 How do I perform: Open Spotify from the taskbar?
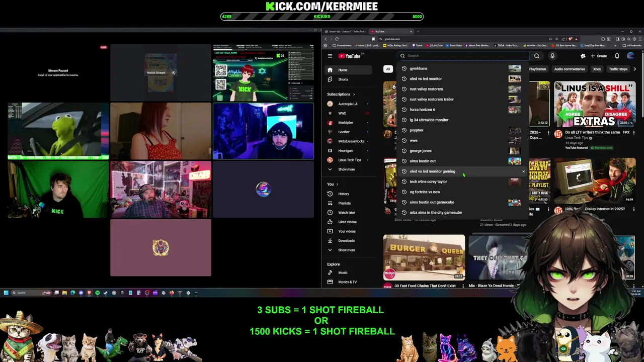click(98, 293)
